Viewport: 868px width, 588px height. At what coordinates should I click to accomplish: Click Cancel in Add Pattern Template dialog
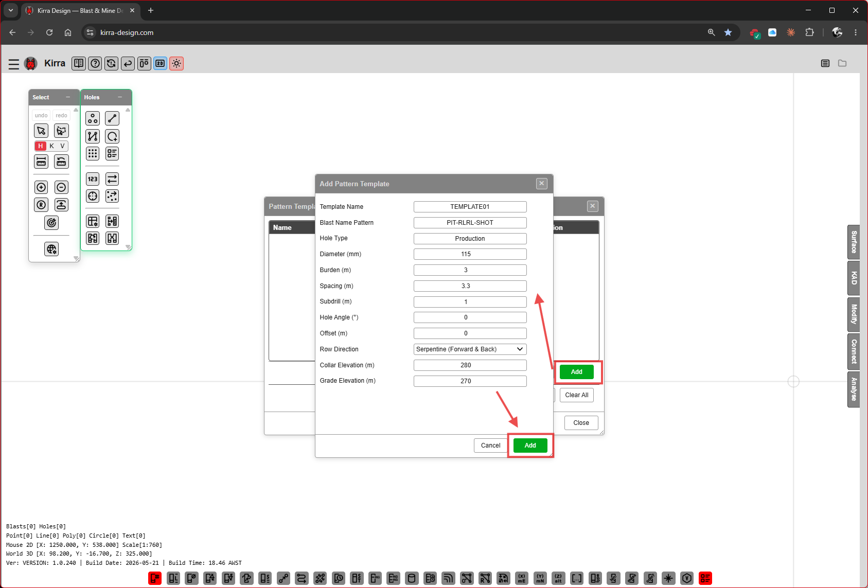click(490, 446)
